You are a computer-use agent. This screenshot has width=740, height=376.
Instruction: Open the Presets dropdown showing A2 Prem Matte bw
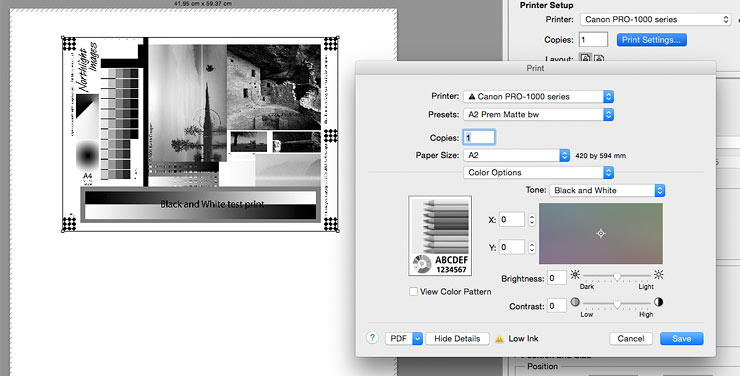(538, 114)
